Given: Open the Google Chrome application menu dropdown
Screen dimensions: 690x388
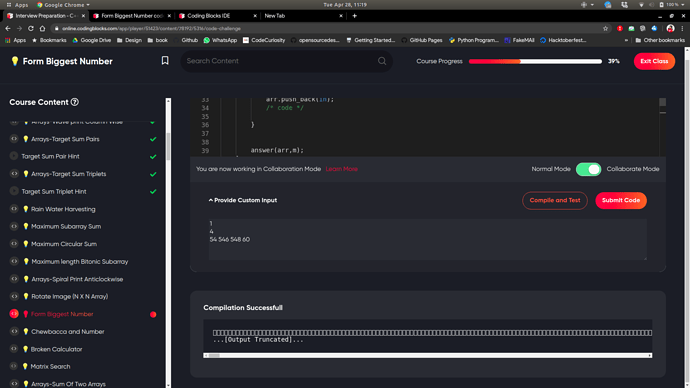Looking at the screenshot, I should pyautogui.click(x=63, y=5).
